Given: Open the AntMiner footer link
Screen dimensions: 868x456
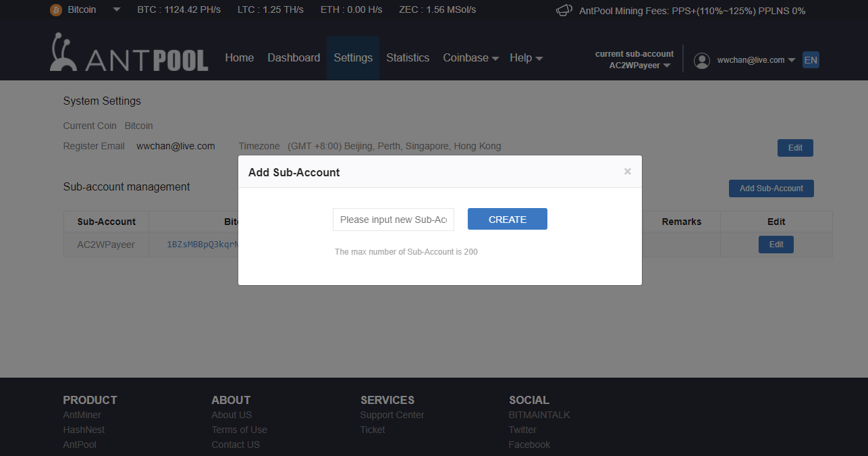Looking at the screenshot, I should coord(82,415).
